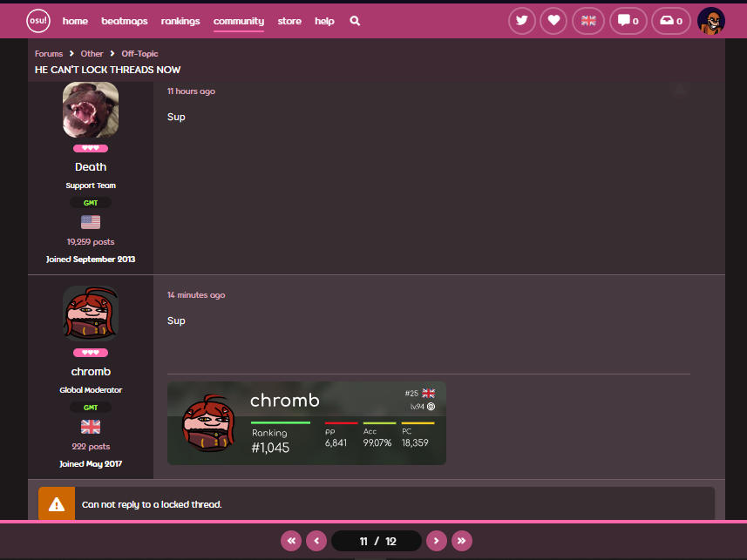Open the user avatar menu in header
The image size is (747, 560).
710,21
